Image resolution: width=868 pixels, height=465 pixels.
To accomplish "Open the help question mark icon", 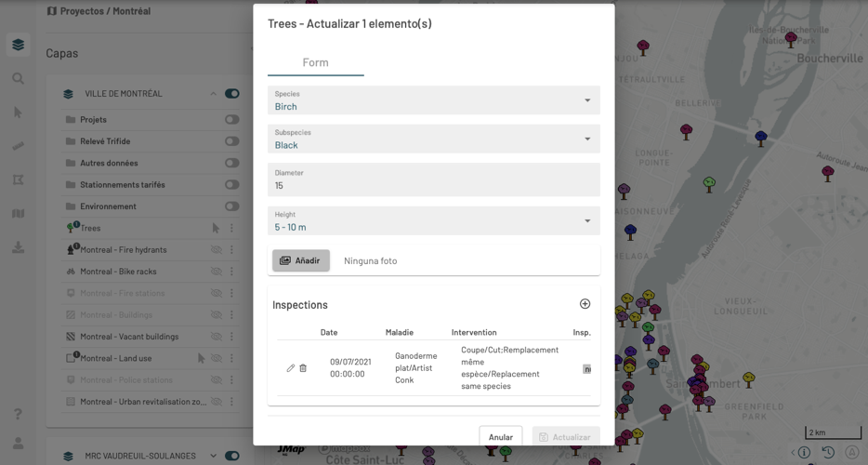I will (x=18, y=414).
